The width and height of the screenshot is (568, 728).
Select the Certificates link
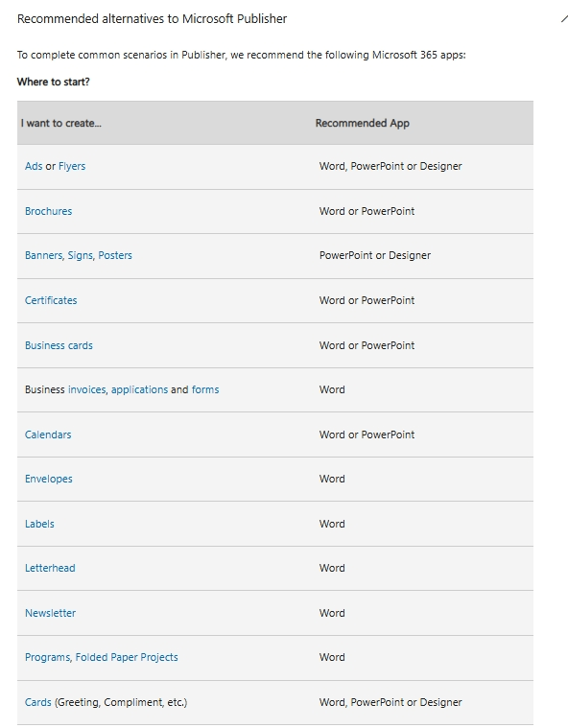click(51, 300)
